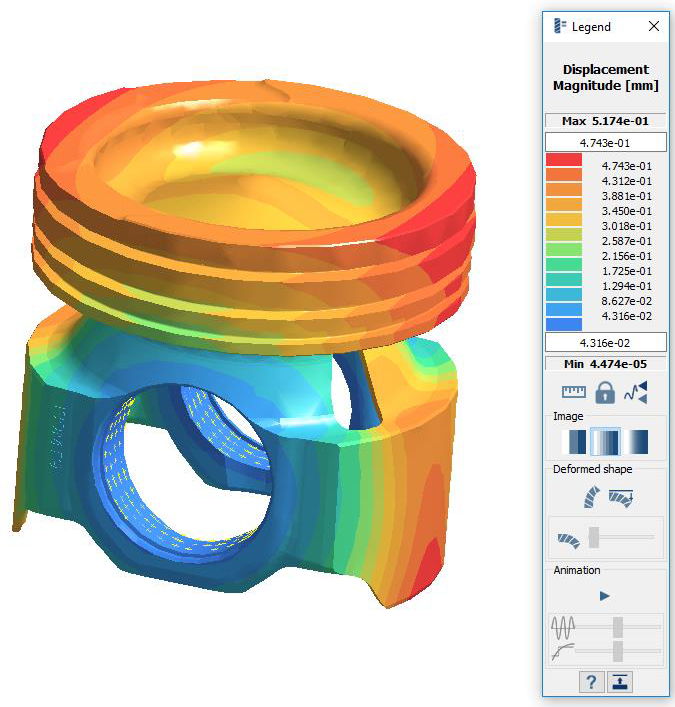
Task: Toggle the legend range lock icon
Action: (x=604, y=392)
